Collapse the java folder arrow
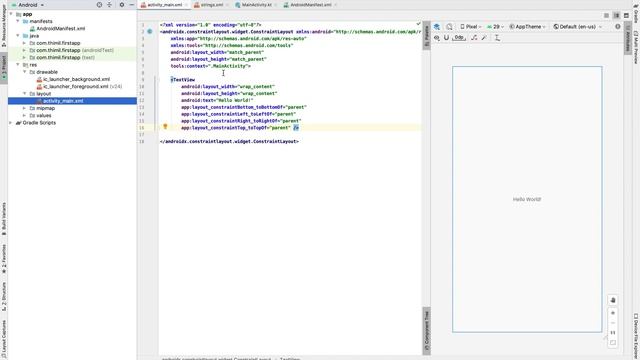This screenshot has width=640, height=360. coord(18,36)
